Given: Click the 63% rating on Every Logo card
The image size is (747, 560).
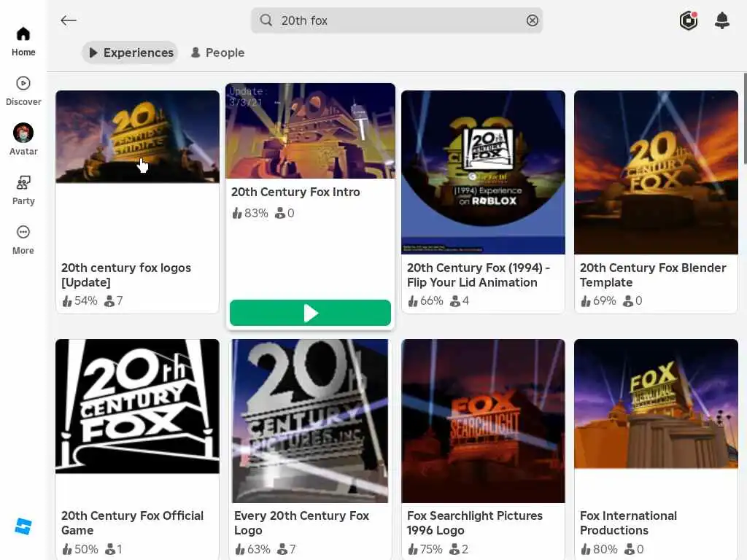Looking at the screenshot, I should (252, 550).
